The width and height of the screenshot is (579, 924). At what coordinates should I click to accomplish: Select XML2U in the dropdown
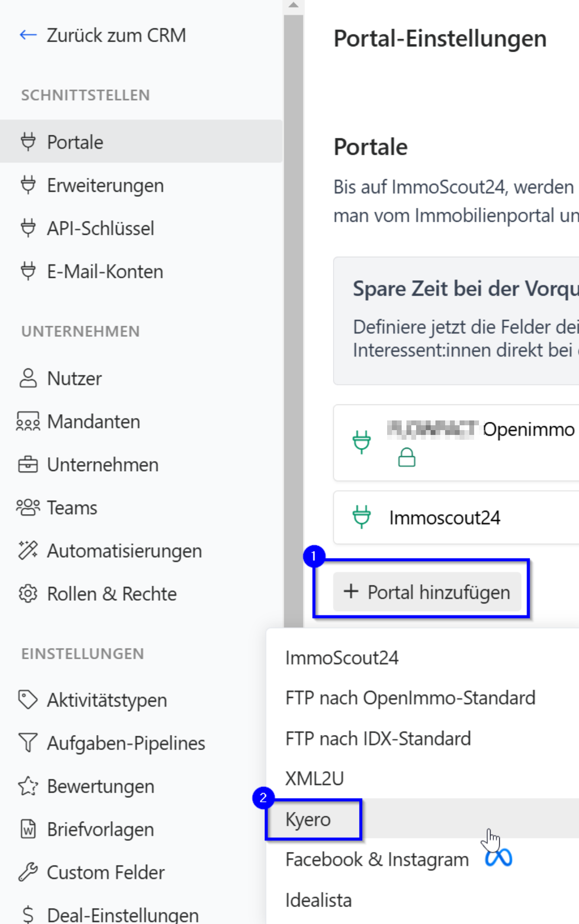(315, 779)
